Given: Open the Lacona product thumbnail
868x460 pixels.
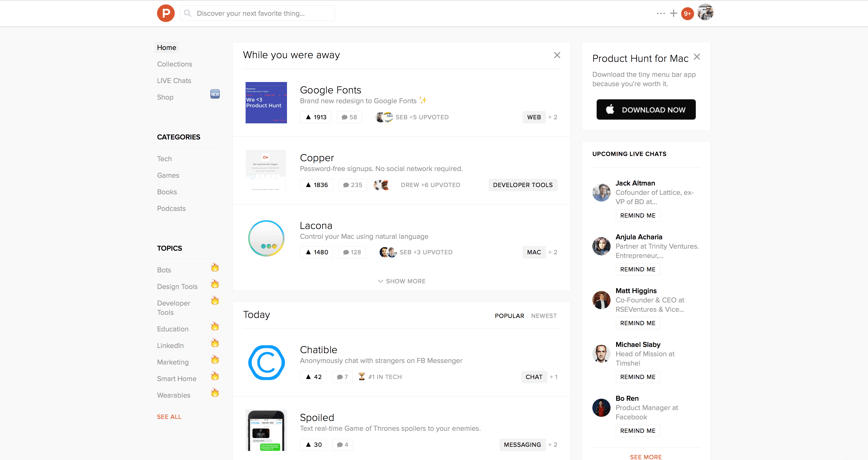Looking at the screenshot, I should click(266, 238).
